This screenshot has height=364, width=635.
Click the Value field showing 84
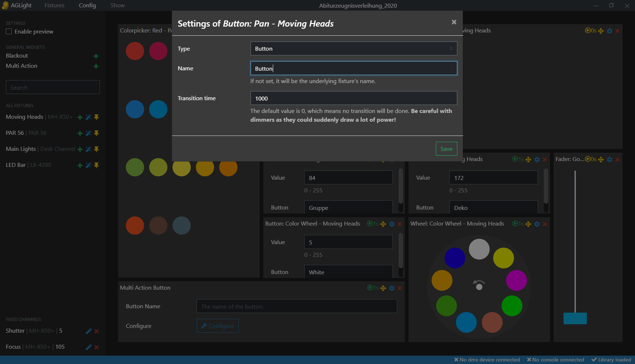pos(348,178)
